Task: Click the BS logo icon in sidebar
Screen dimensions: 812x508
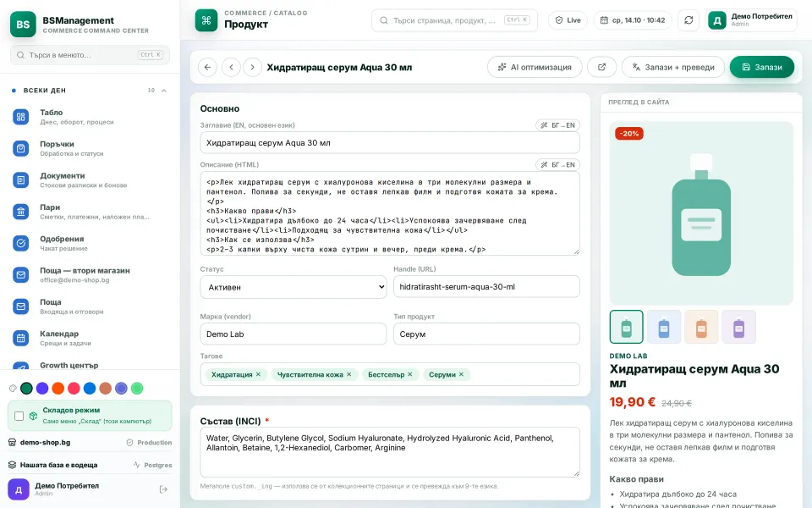Action: click(x=23, y=24)
